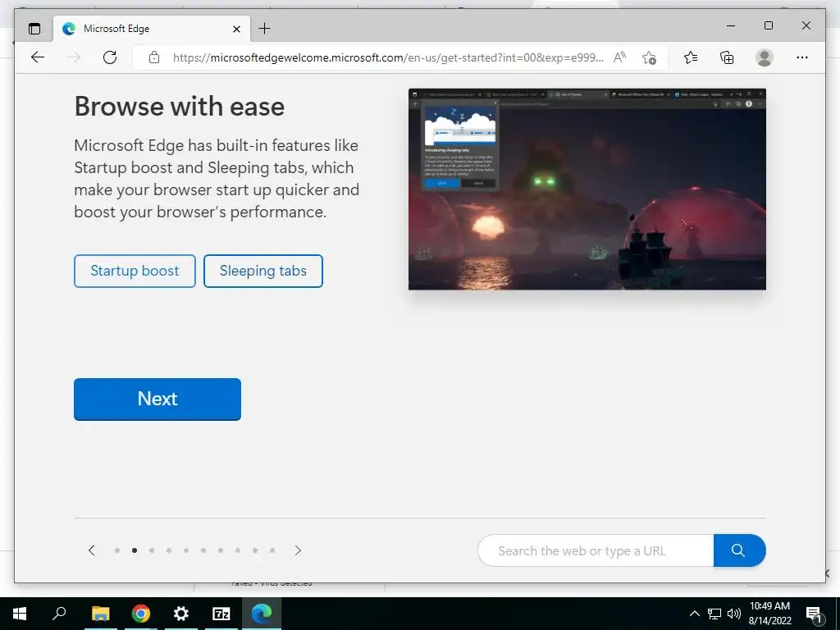
Task: Open the taskbar clock and date
Action: tap(769, 614)
